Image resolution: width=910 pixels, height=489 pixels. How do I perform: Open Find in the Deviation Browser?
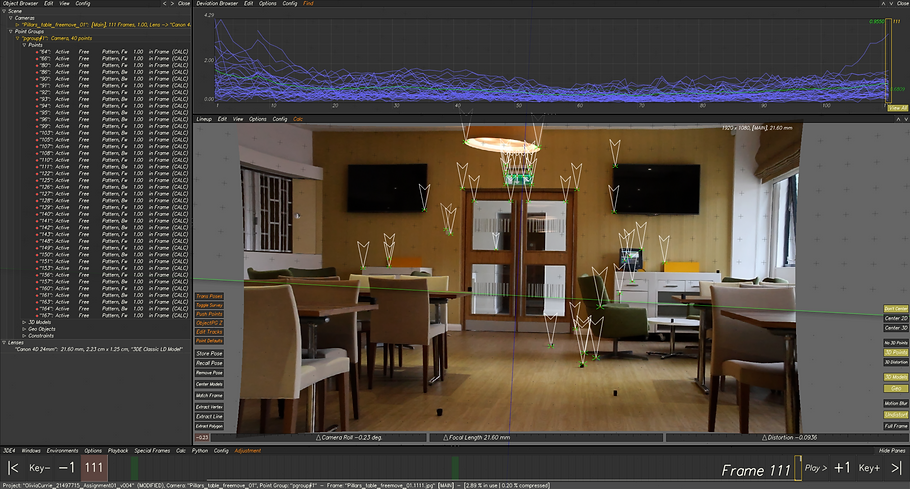point(308,3)
